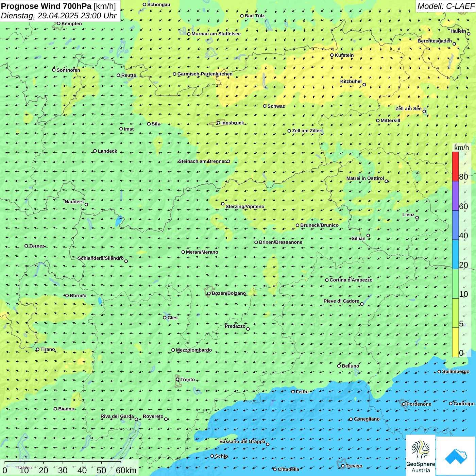Select the Cortina d'Ampezzo marker

(327, 280)
